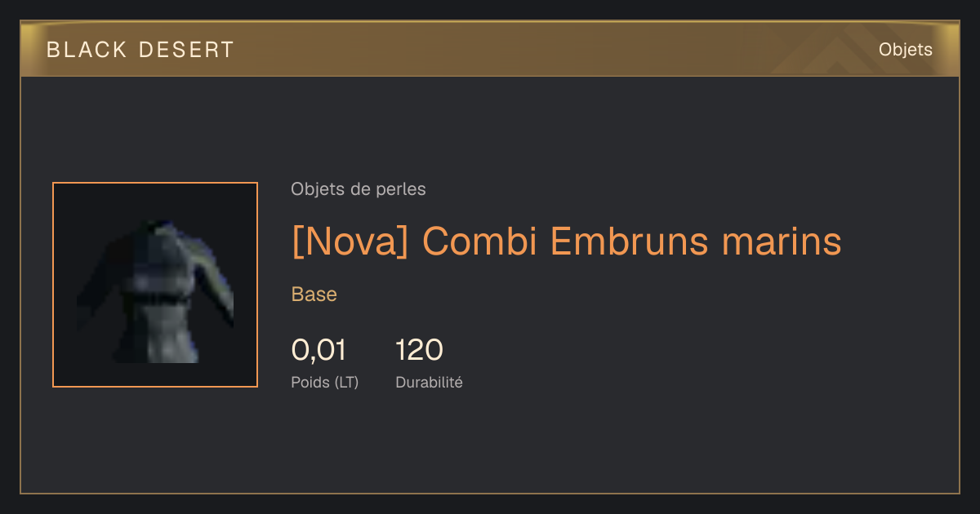The height and width of the screenshot is (514, 980).
Task: Select the item title Combi Embruns marins
Action: (566, 241)
